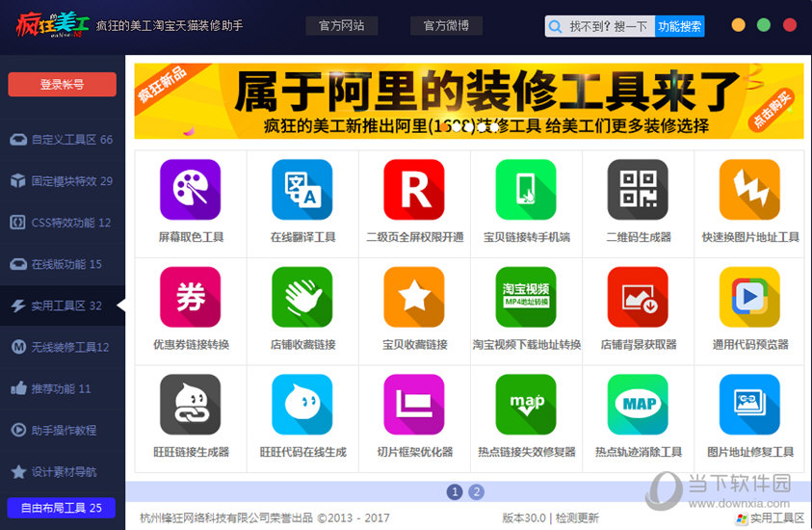
Task: Click the orange window control dot
Action: 738,25
